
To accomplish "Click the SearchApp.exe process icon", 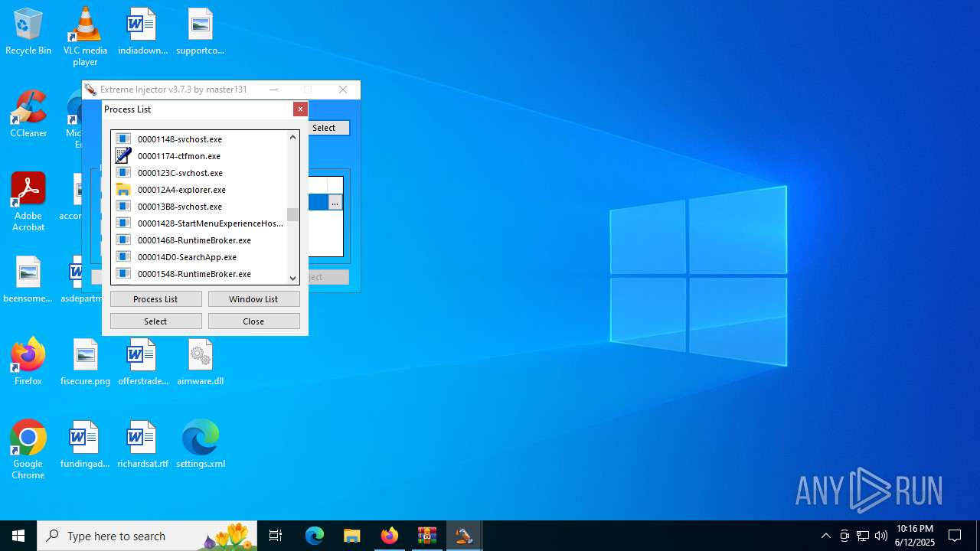I will tap(123, 256).
